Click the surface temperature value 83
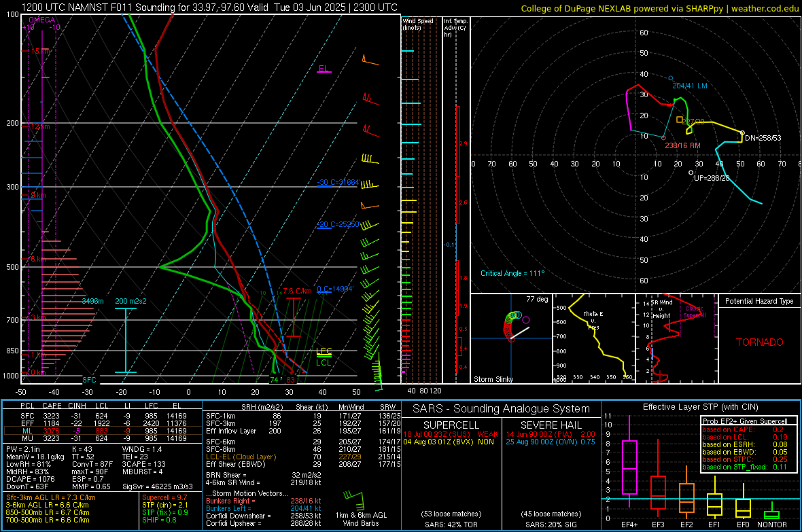 click(290, 380)
